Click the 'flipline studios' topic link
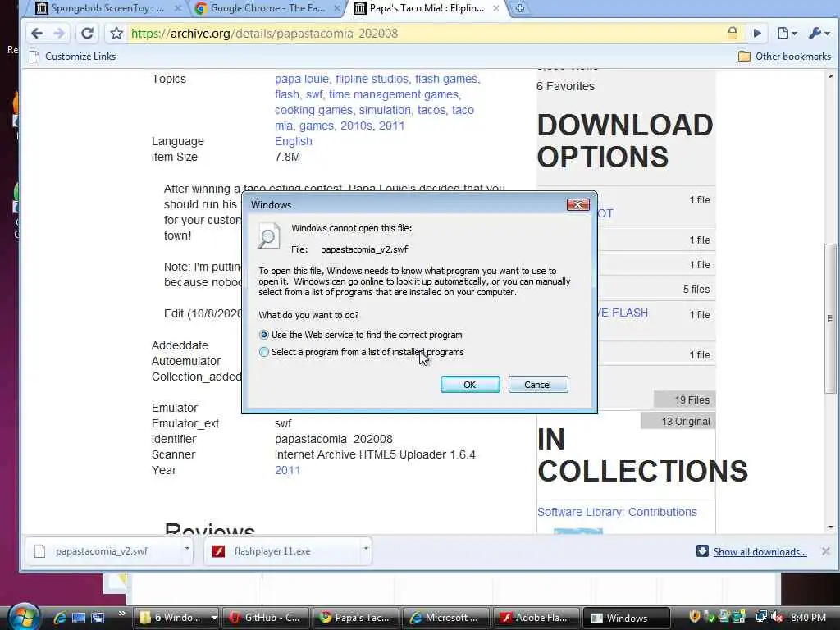Image resolution: width=840 pixels, height=630 pixels. 372,79
